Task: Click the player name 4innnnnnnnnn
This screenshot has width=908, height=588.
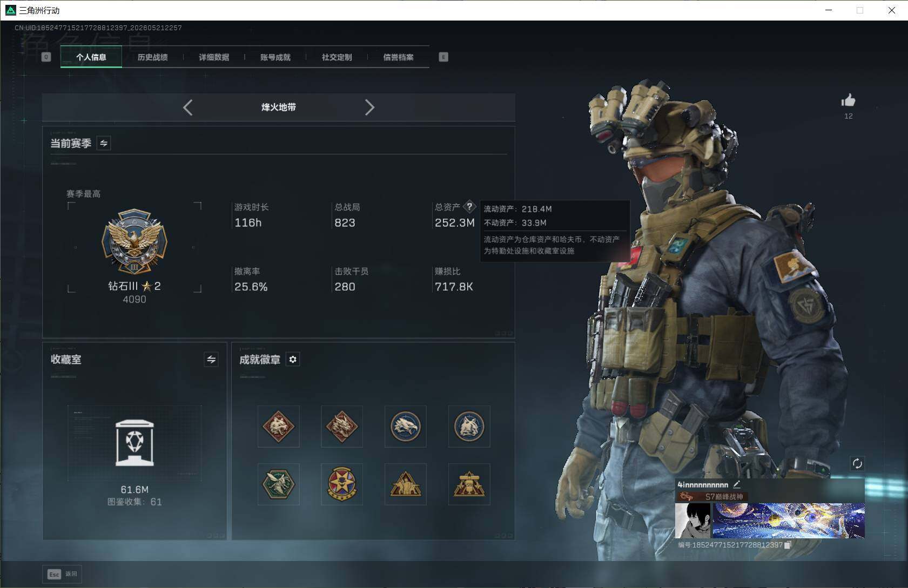Action: pos(703,485)
